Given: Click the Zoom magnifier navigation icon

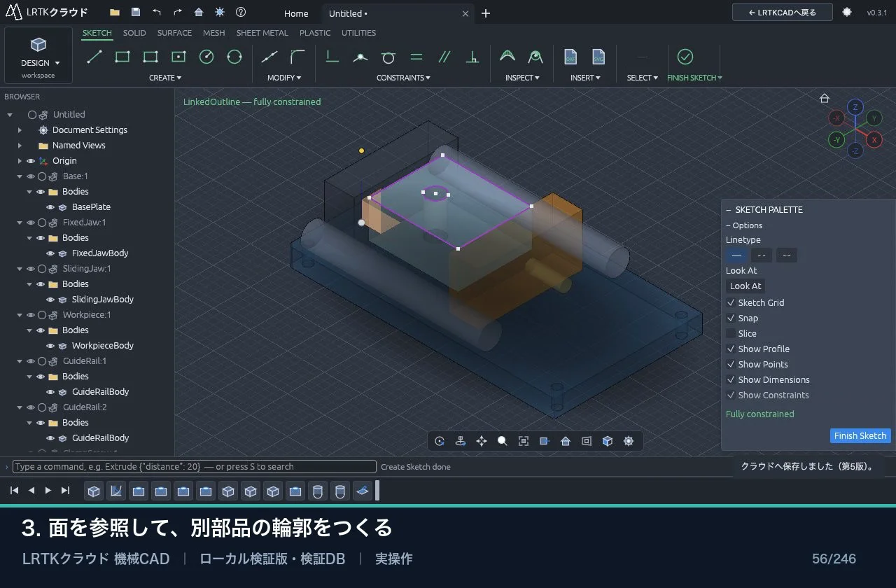Looking at the screenshot, I should [503, 441].
